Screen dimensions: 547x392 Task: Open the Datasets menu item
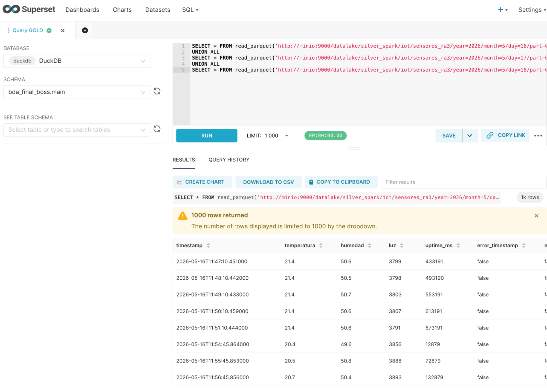(158, 10)
